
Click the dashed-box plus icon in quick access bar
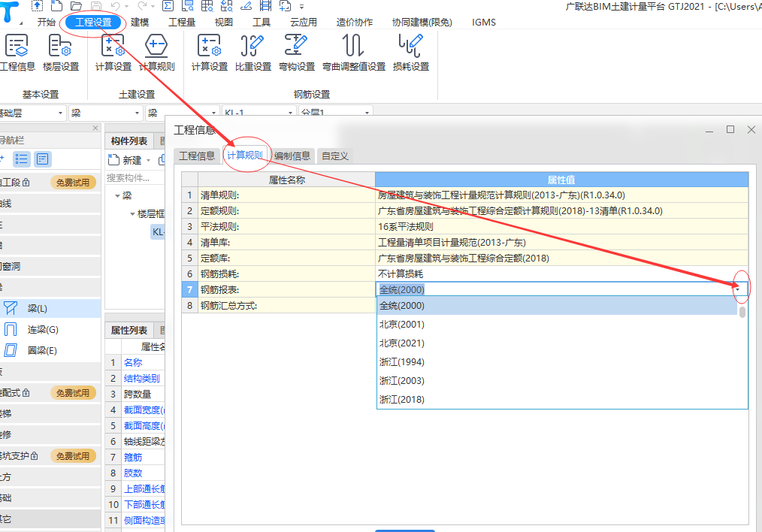point(286,6)
